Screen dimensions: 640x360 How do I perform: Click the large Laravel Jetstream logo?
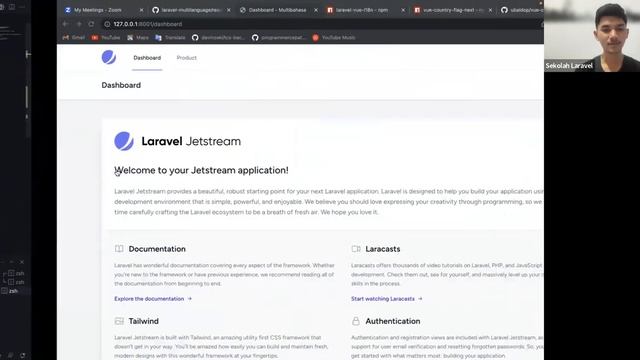(x=178, y=141)
